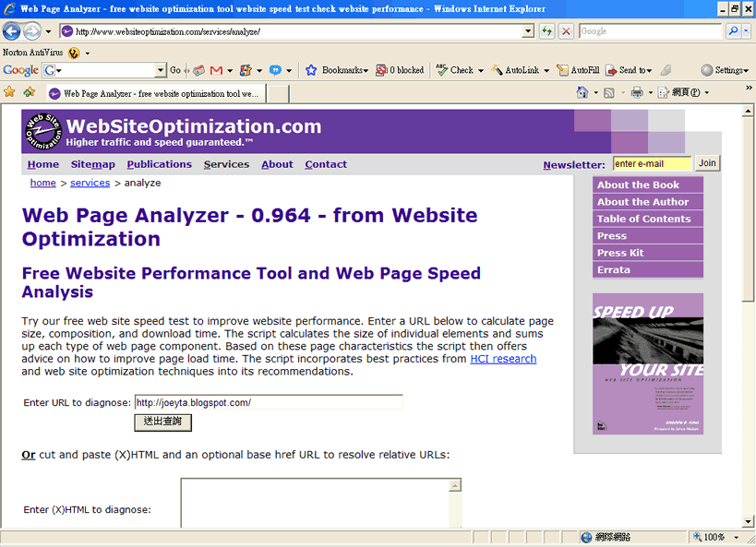756x547 pixels.
Task: Go forward with the Forward arrow button
Action: point(31,31)
